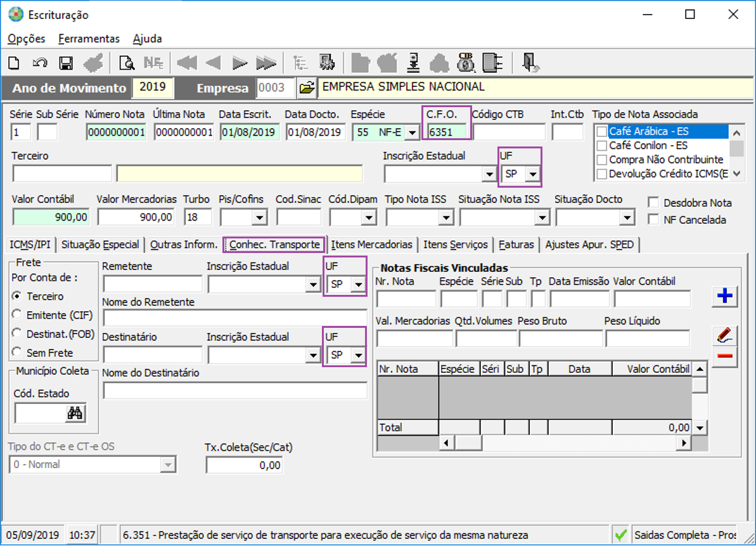Open the Ajustes Apur. SPED tab

[590, 245]
